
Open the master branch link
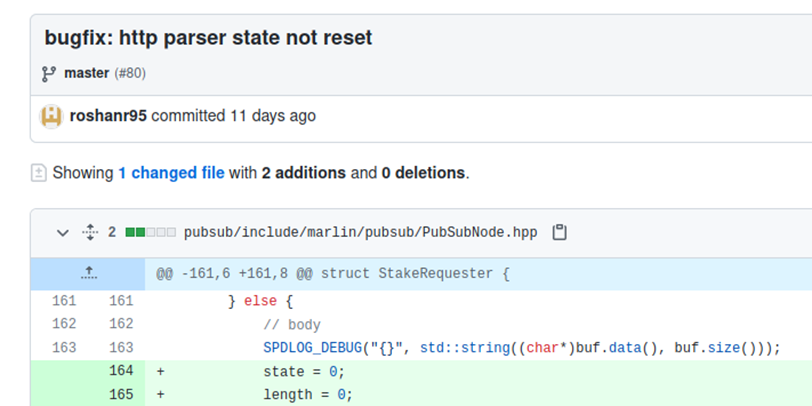point(86,74)
